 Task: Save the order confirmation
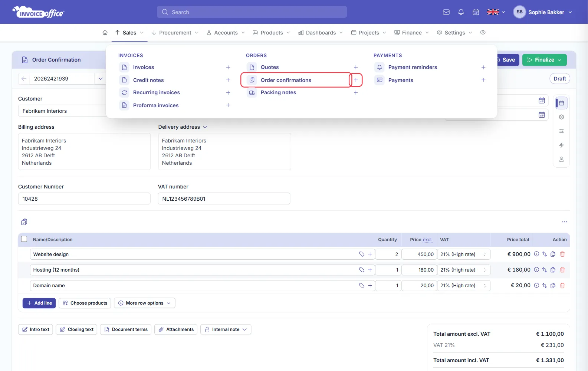coord(507,60)
